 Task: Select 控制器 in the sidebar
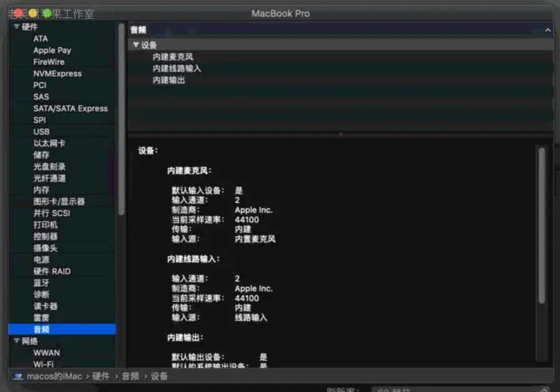point(45,236)
